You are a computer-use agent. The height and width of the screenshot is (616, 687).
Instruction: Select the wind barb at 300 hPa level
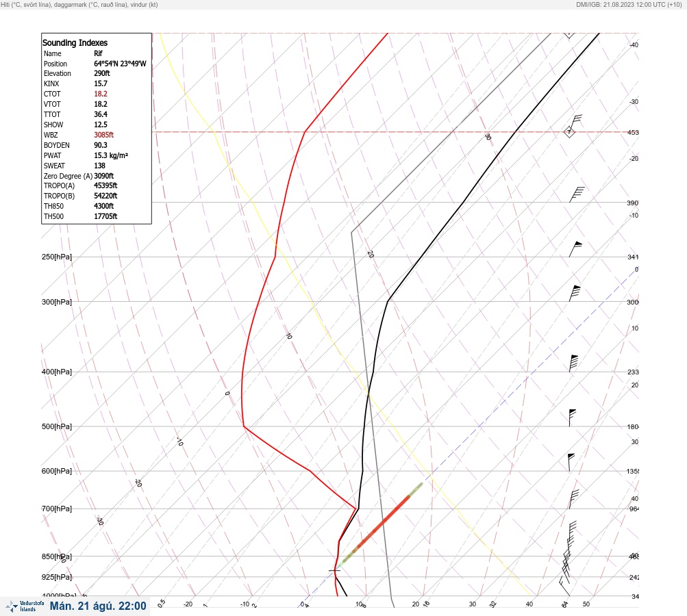point(575,294)
